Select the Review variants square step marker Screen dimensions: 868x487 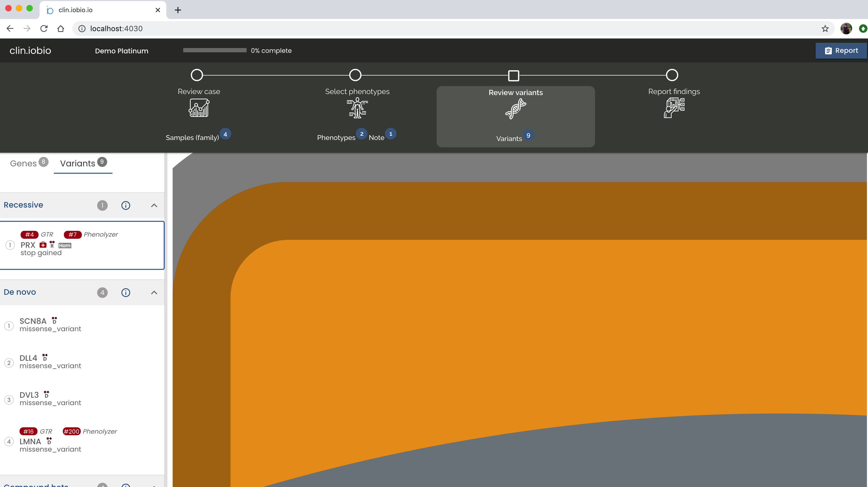[513, 76]
